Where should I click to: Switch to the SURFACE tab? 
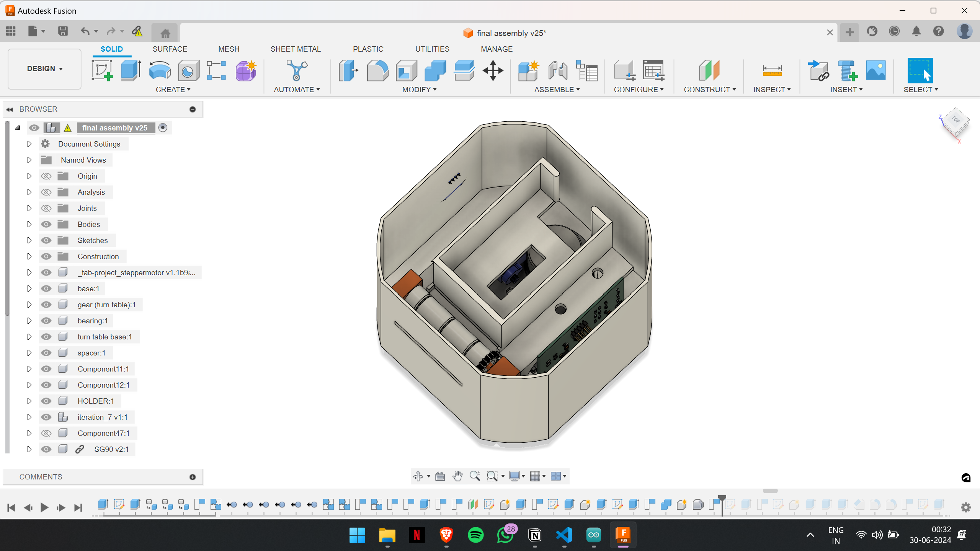click(170, 49)
